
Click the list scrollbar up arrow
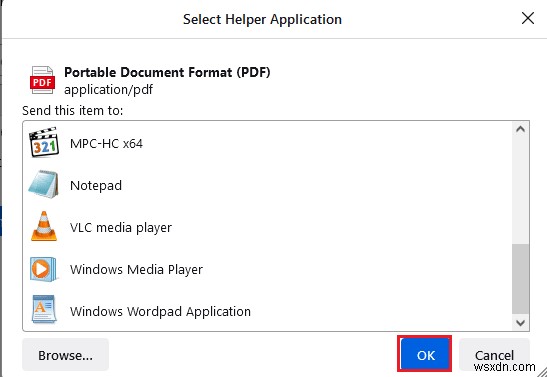pyautogui.click(x=520, y=129)
